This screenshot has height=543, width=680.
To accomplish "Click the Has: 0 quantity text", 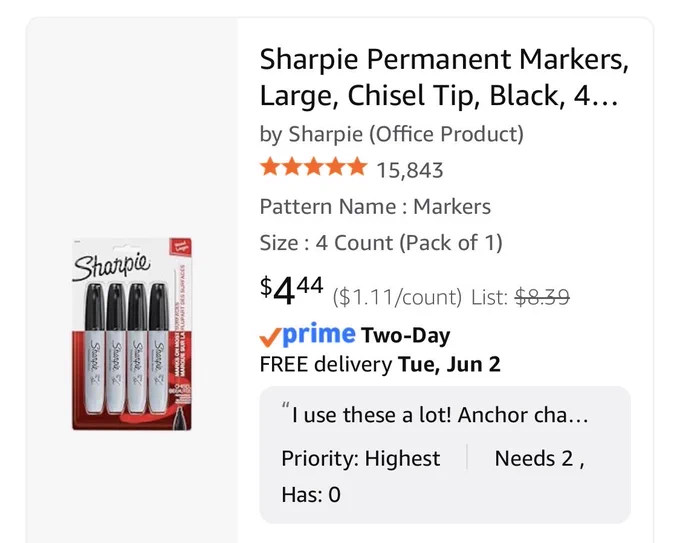I will pos(311,494).
